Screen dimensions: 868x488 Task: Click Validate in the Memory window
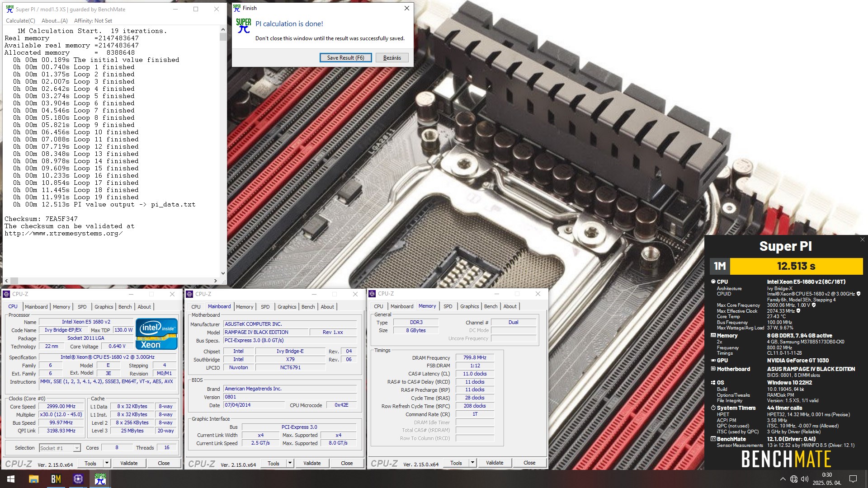495,463
